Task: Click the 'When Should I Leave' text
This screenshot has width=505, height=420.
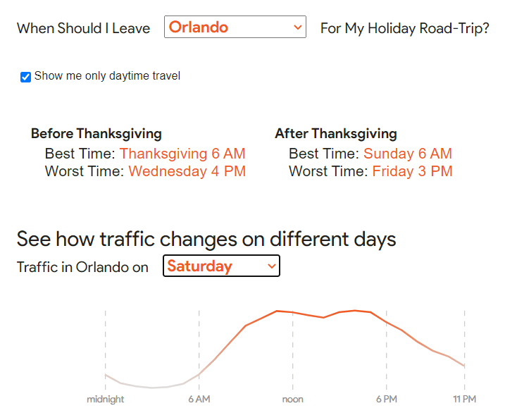Action: click(84, 29)
